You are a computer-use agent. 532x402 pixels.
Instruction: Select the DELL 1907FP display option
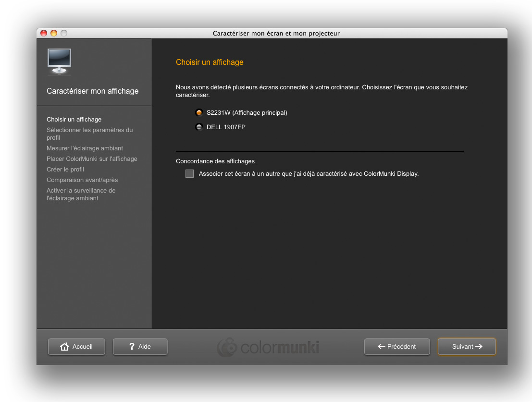coord(199,127)
